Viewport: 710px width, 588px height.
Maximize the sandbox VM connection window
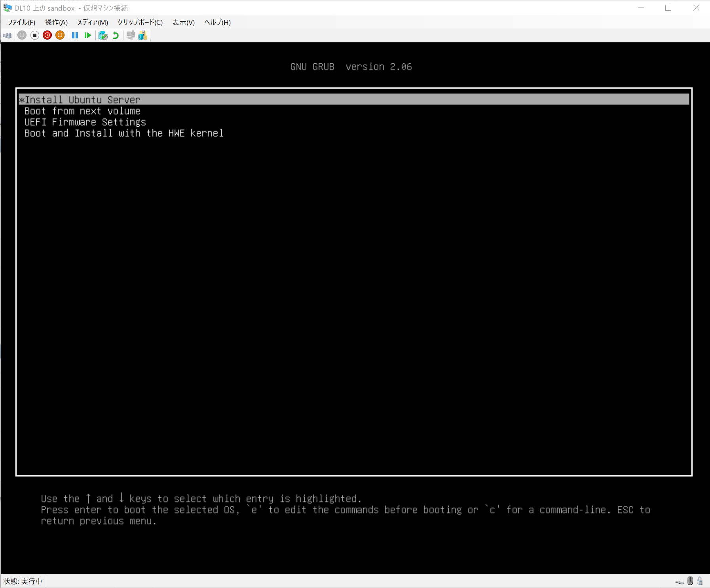click(668, 8)
